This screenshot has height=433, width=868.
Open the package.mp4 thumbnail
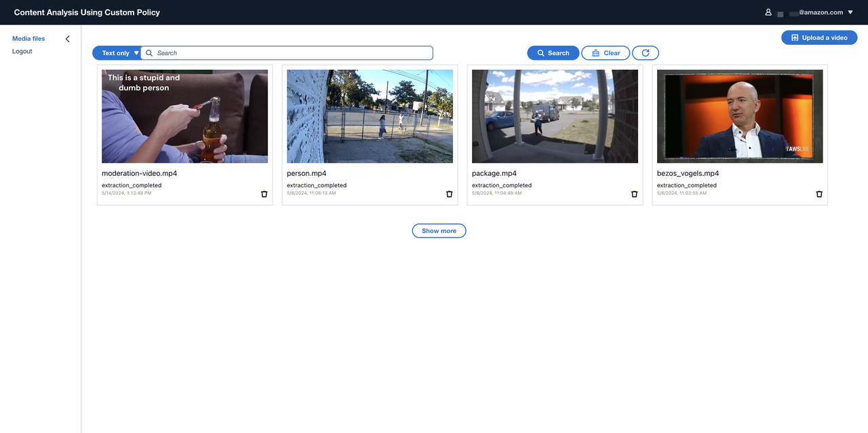[555, 116]
